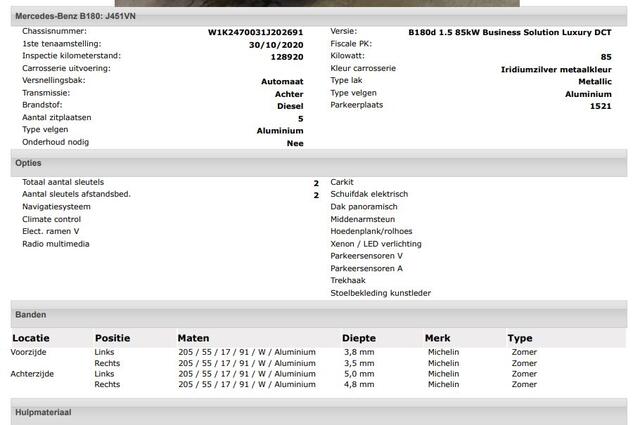
Task: Click the tyre depth 4,8 mm
Action: [x=359, y=385]
